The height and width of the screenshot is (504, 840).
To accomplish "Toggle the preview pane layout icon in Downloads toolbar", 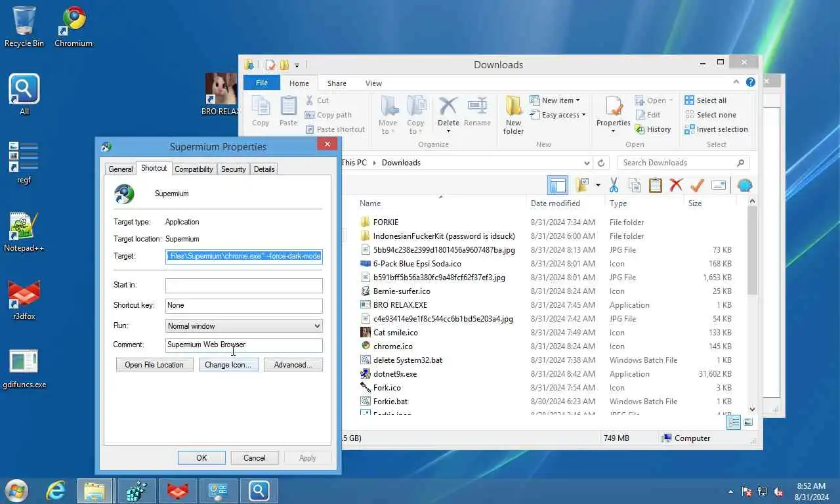I will click(x=558, y=185).
